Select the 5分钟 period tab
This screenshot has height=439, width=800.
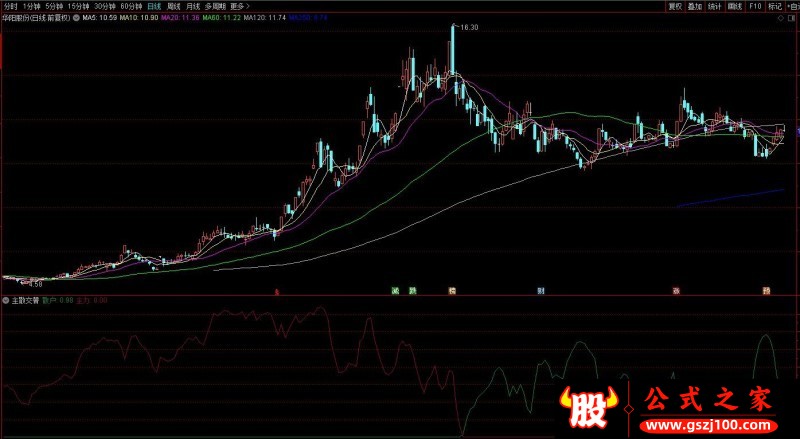[x=54, y=6]
